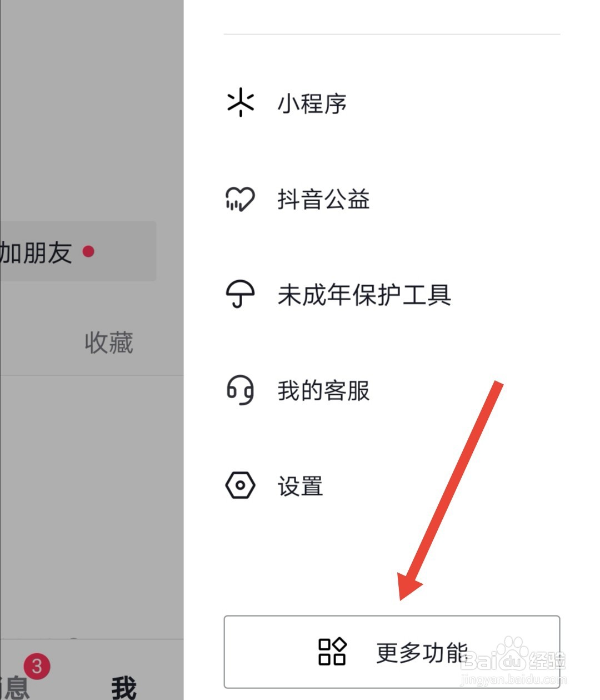Tap the red badge showing 3
This screenshot has height=700, width=600.
coord(37,666)
